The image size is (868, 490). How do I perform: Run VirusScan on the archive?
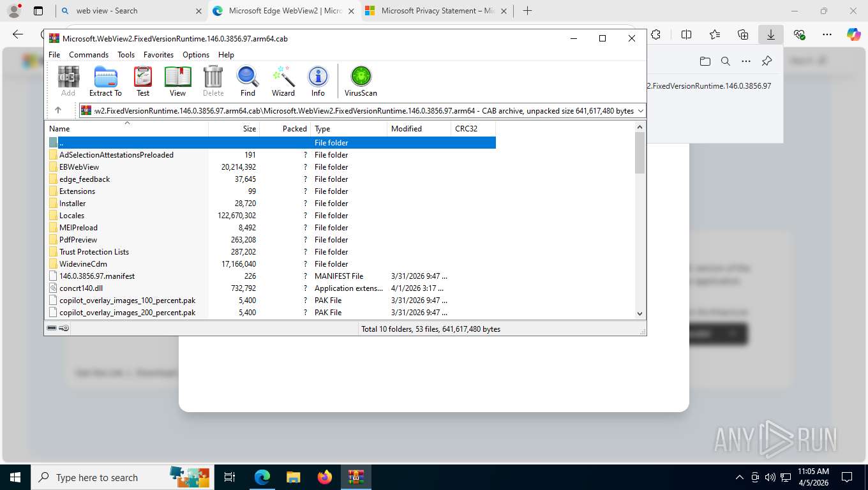(361, 81)
